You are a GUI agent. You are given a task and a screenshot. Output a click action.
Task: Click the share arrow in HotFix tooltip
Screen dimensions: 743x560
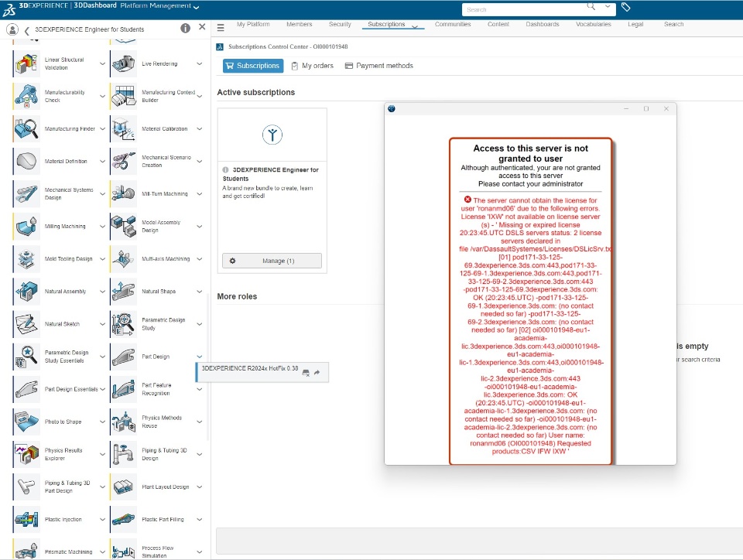(x=317, y=373)
